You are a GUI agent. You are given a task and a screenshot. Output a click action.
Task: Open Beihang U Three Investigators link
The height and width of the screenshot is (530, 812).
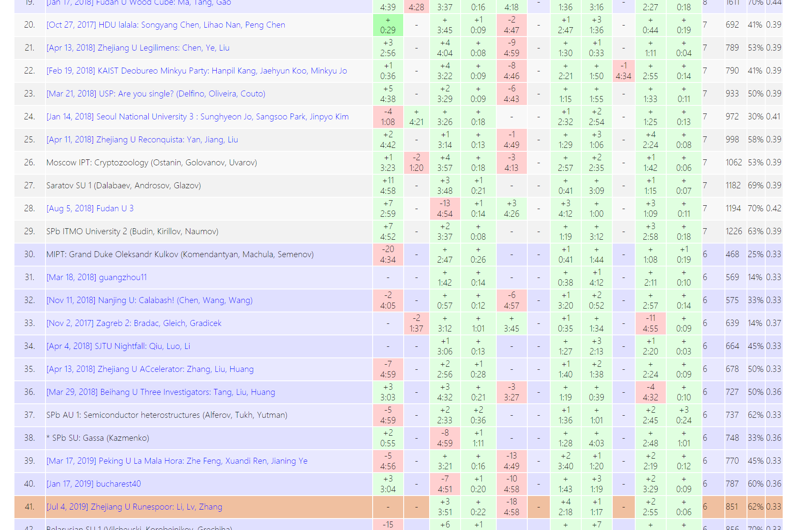161,392
